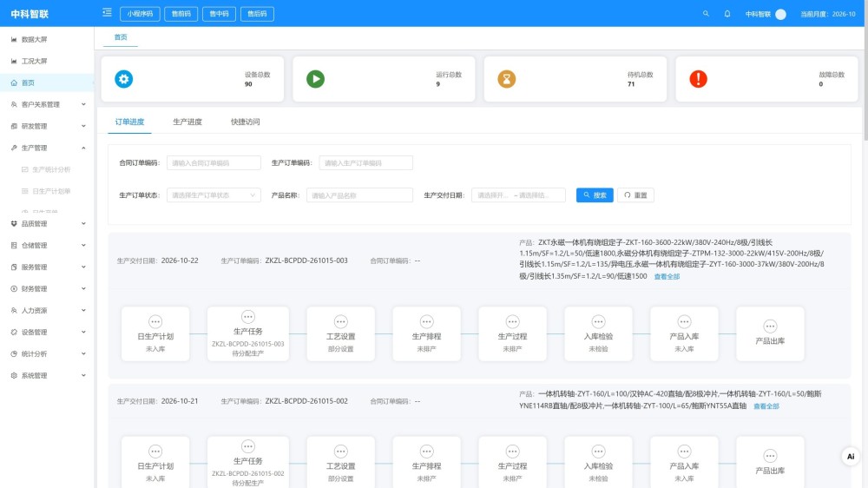Open 数据大屏 in sidebar
868x488 pixels.
pyautogui.click(x=47, y=39)
